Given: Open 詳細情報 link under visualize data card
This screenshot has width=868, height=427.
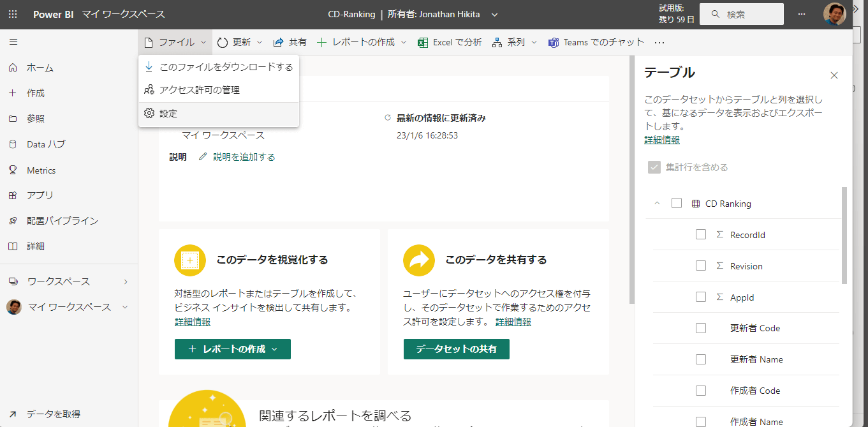Looking at the screenshot, I should point(193,322).
